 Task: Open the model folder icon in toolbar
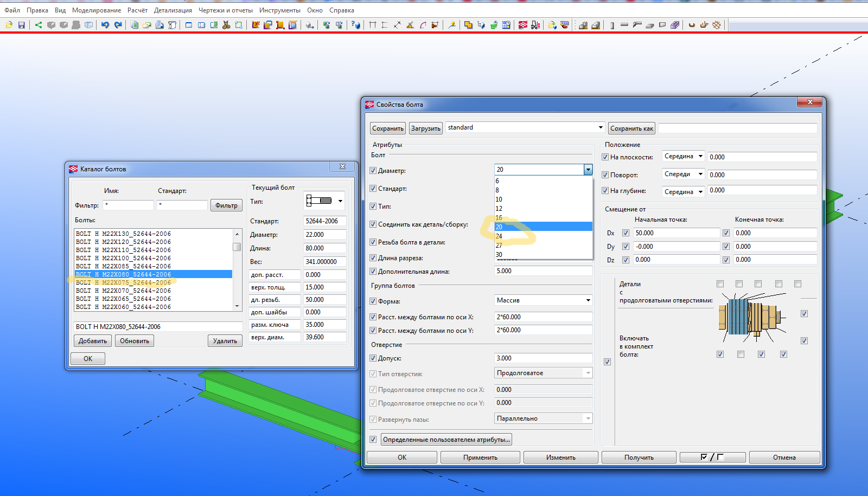[x=9, y=25]
